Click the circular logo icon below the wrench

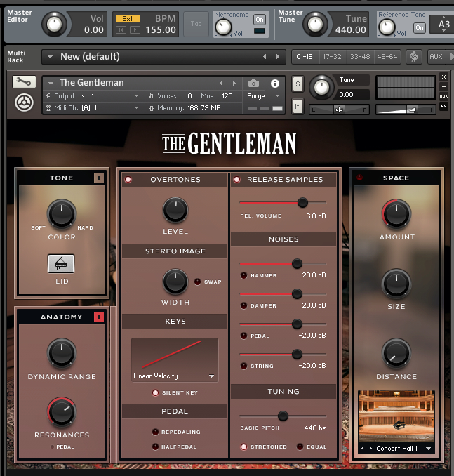click(x=24, y=103)
